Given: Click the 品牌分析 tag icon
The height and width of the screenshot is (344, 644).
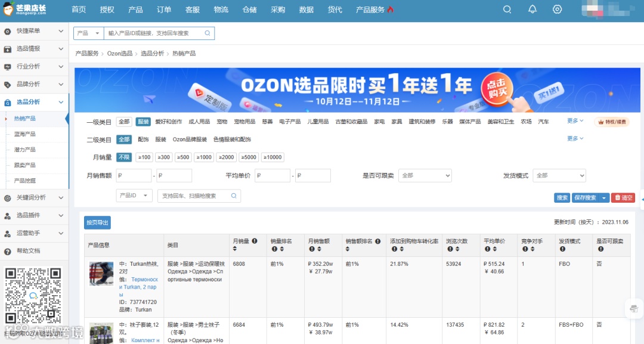Looking at the screenshot, I should 7,85.
